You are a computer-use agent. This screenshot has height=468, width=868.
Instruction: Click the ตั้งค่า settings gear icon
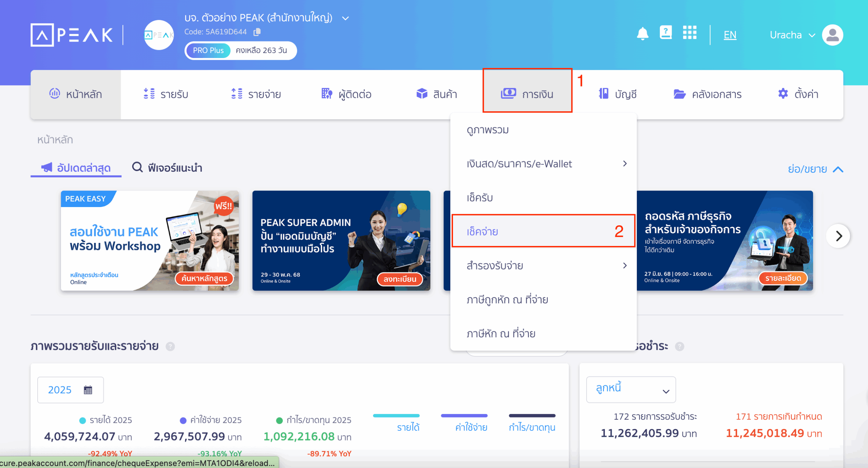(783, 93)
